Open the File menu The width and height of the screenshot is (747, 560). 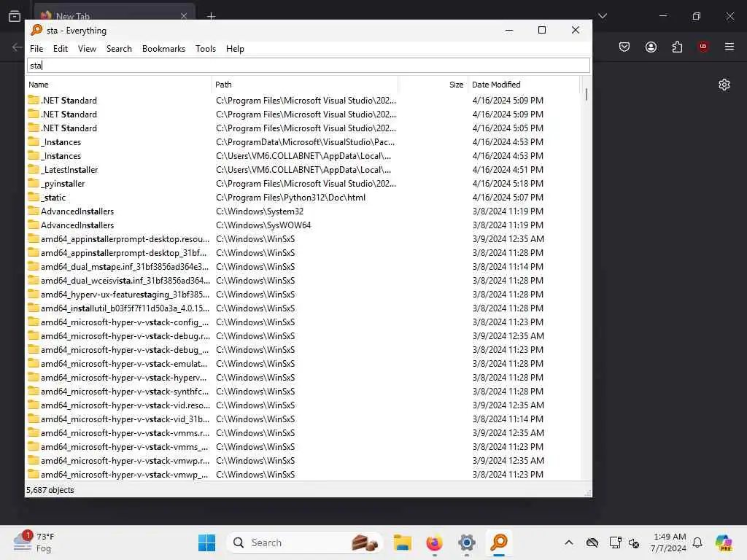point(36,49)
